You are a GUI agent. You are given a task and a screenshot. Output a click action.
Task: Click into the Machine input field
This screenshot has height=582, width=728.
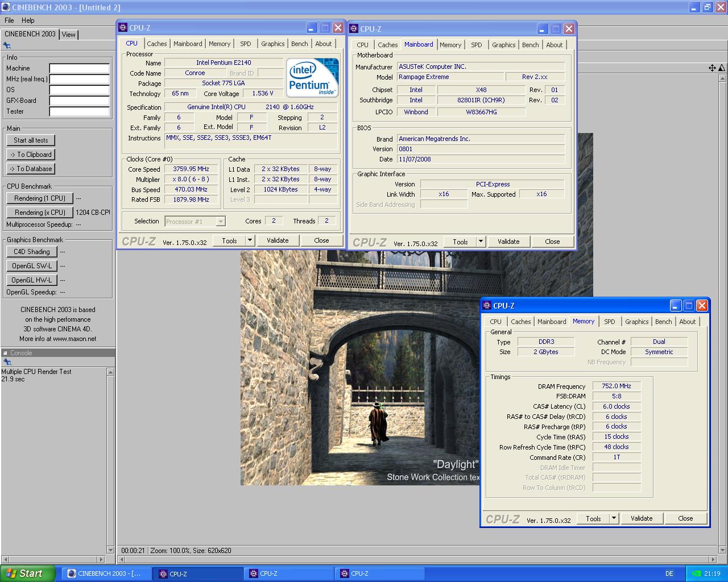click(79, 69)
